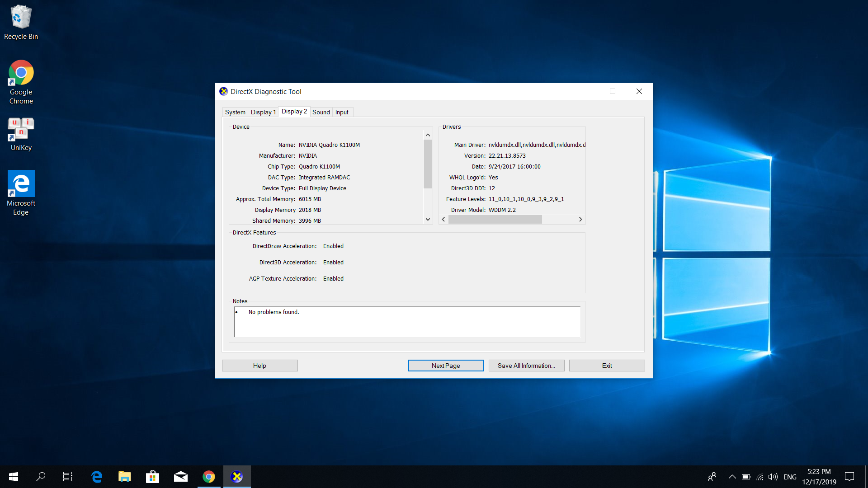This screenshot has height=488, width=868.
Task: Click File Explorer icon in taskbar
Action: [x=124, y=477]
